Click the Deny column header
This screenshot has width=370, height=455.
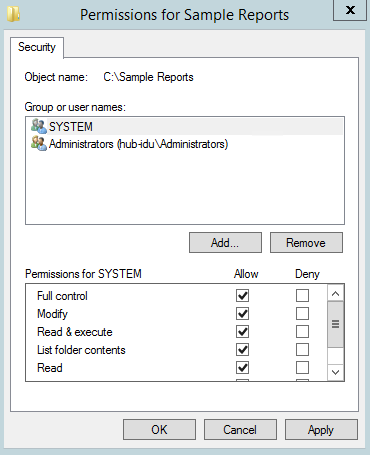click(307, 274)
